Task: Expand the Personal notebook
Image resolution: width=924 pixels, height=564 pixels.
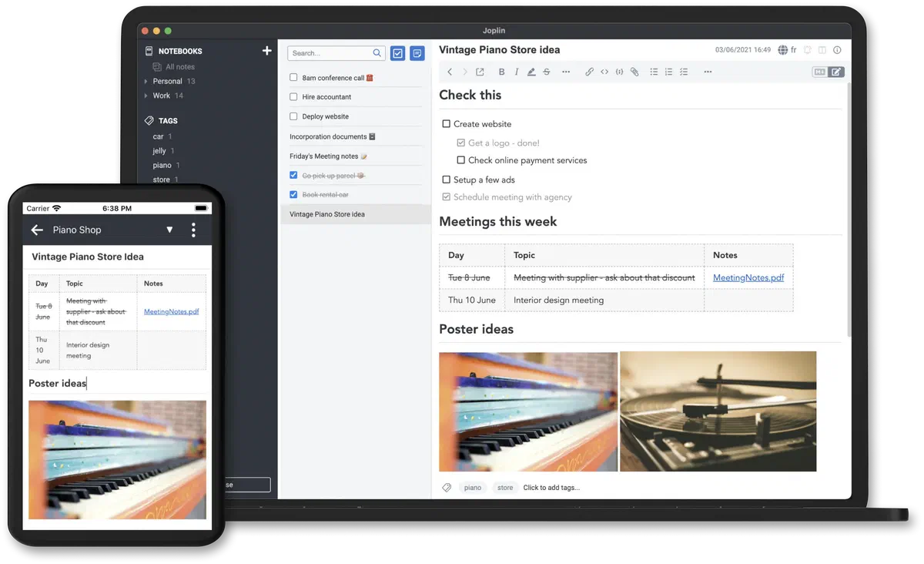Action: (x=146, y=81)
